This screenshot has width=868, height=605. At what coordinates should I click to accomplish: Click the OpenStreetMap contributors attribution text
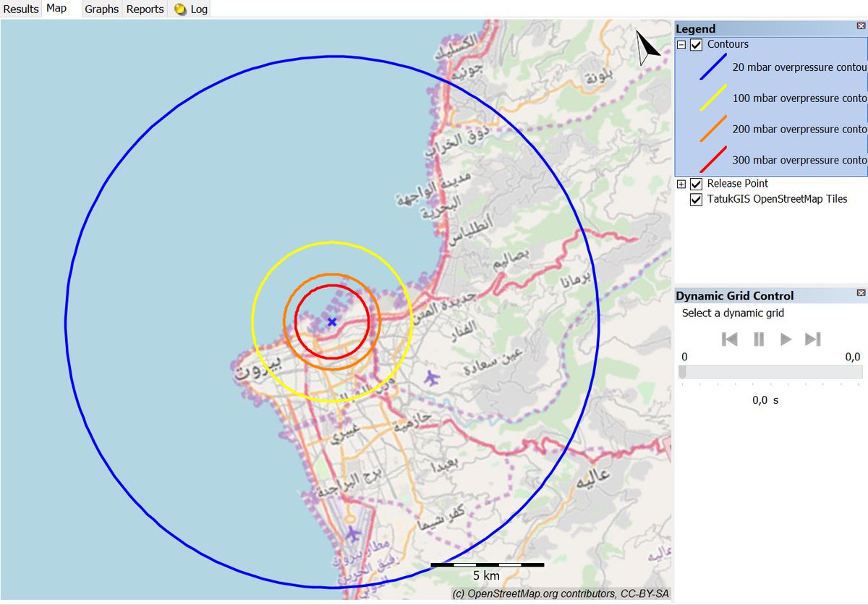[561, 594]
